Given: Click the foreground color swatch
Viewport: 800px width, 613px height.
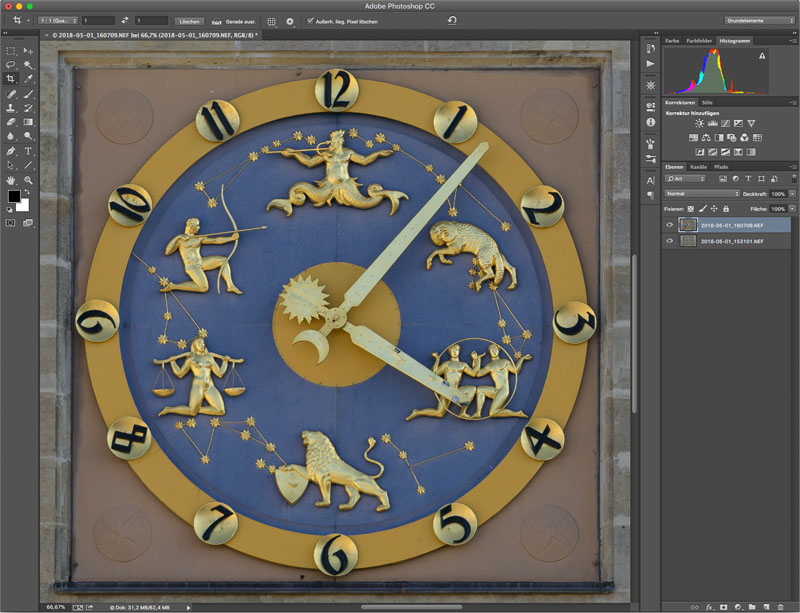Looking at the screenshot, I should pos(15,197).
